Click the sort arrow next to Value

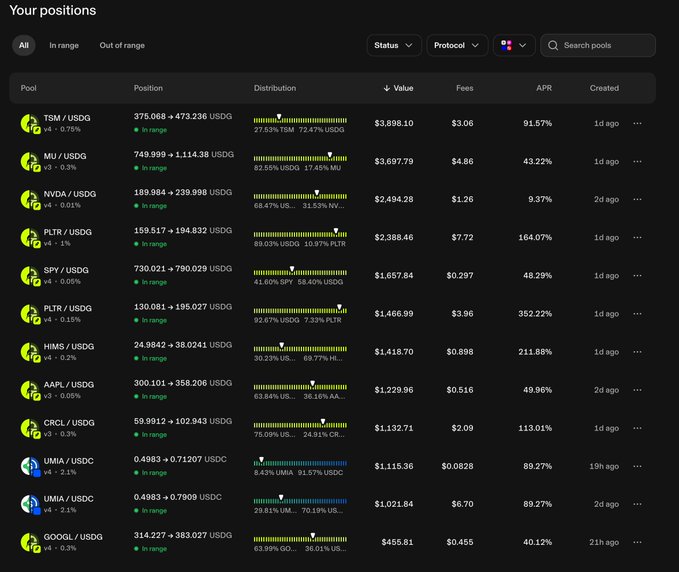(x=386, y=88)
